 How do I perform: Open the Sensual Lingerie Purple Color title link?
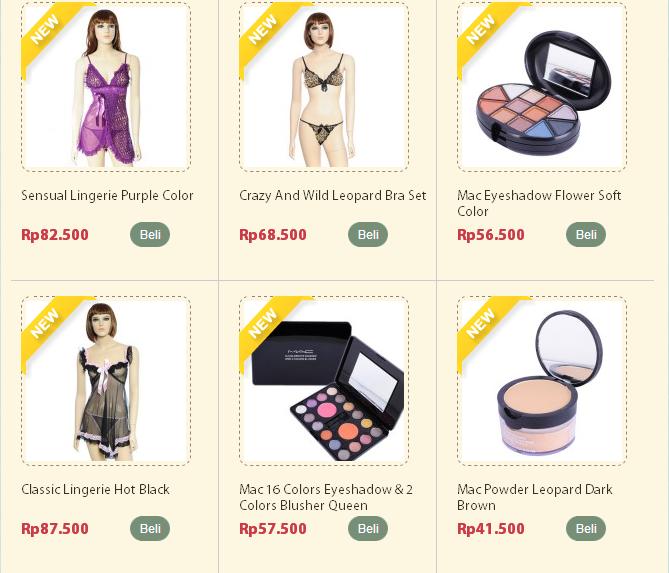coord(108,195)
